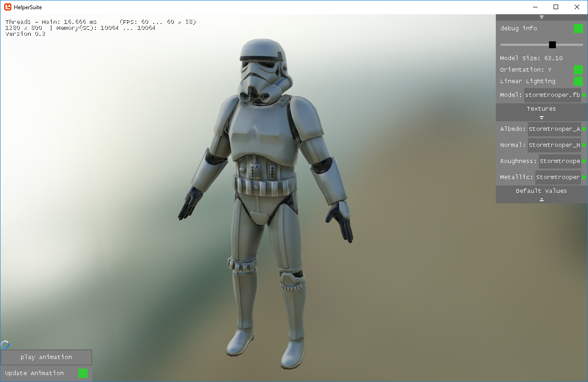Click the Metallic texture field
Screen dimensions: 588x382
coord(558,177)
